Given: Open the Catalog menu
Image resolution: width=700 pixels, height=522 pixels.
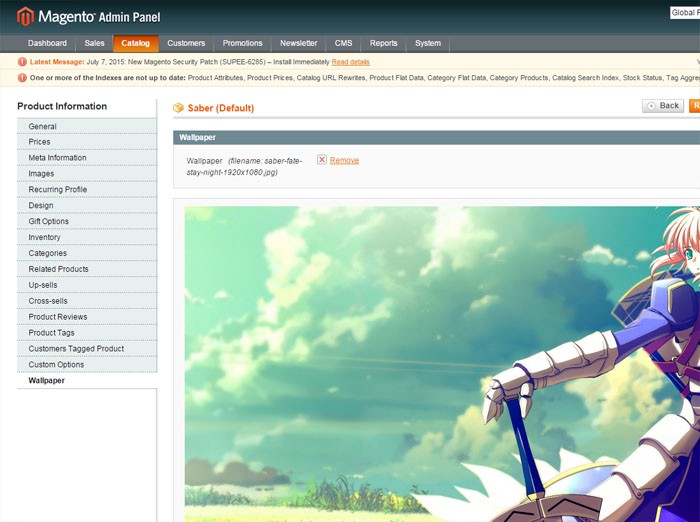Looking at the screenshot, I should 135,43.
